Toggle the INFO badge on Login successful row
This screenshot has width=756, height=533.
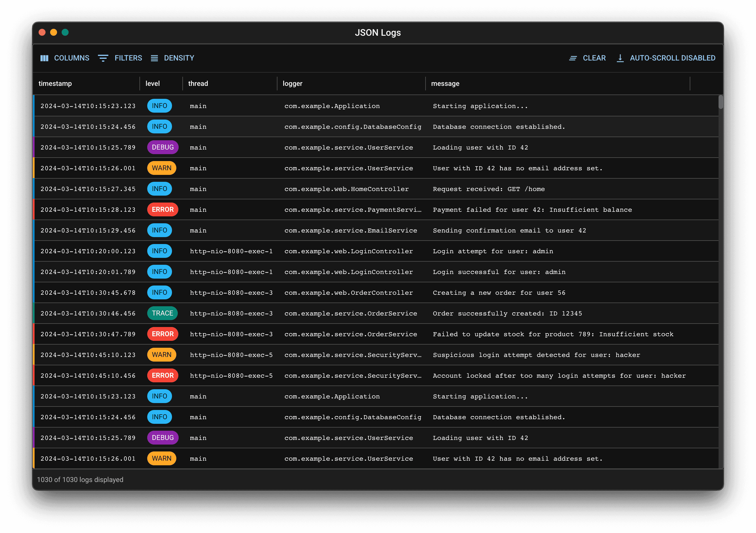point(159,272)
